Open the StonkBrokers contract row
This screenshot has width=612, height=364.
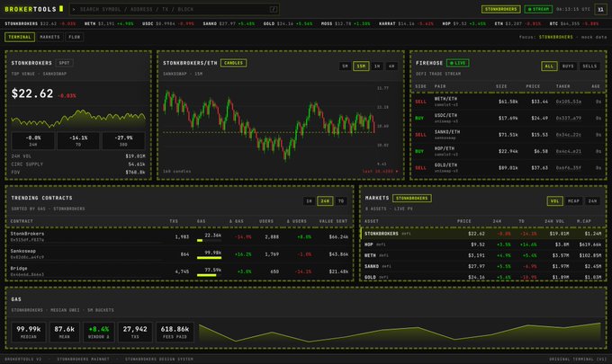(179, 236)
